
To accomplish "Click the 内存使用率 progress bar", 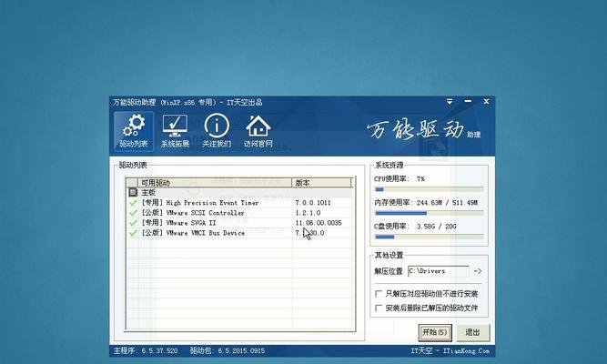I will 429,213.
